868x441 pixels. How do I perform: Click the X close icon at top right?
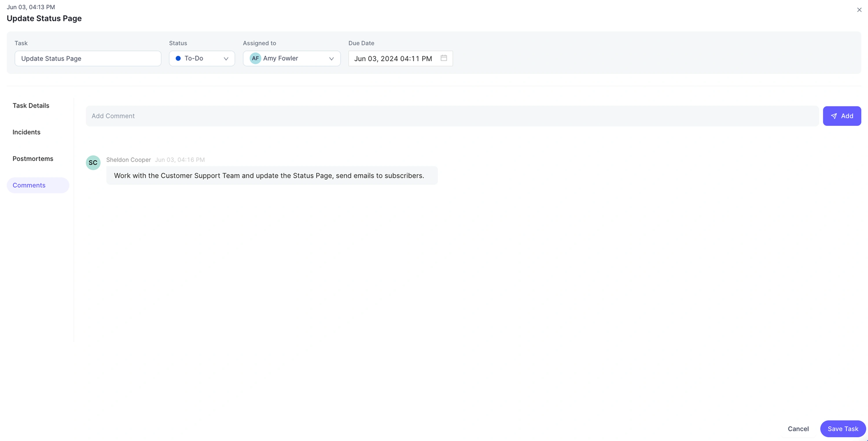tap(859, 10)
